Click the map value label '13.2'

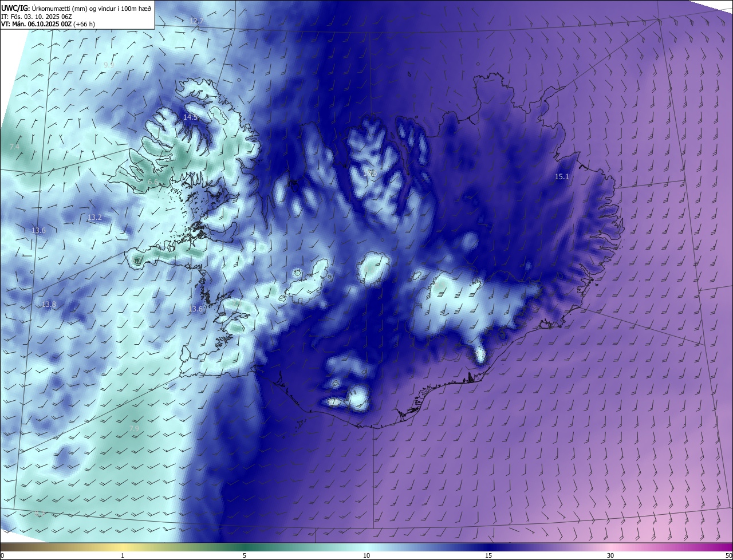94,218
